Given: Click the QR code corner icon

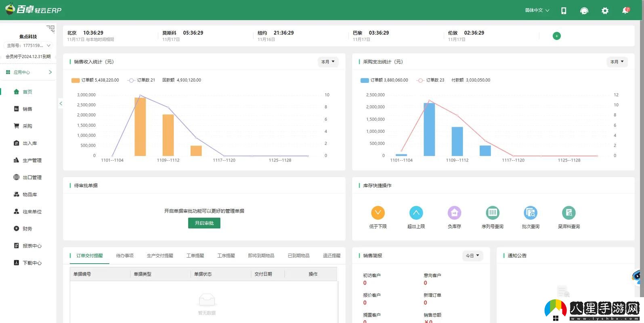Looking at the screenshot, I should [x=50, y=29].
